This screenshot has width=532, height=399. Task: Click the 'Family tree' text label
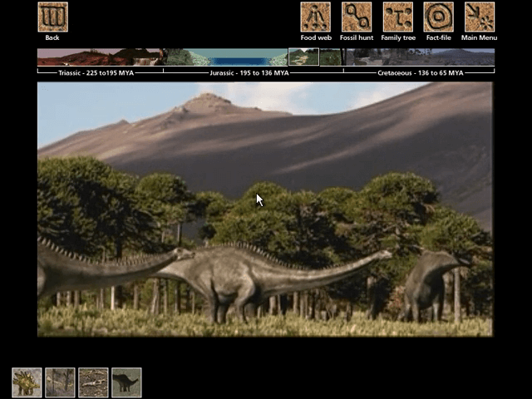tap(398, 37)
